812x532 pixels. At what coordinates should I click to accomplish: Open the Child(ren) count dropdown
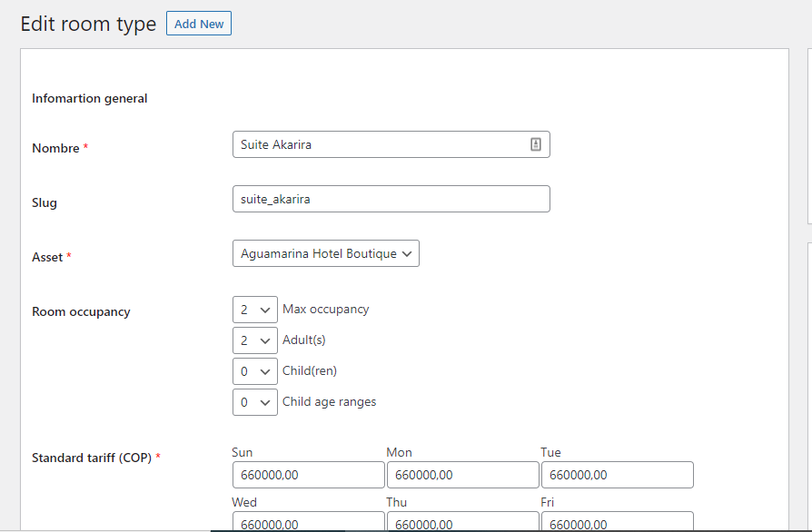point(255,371)
